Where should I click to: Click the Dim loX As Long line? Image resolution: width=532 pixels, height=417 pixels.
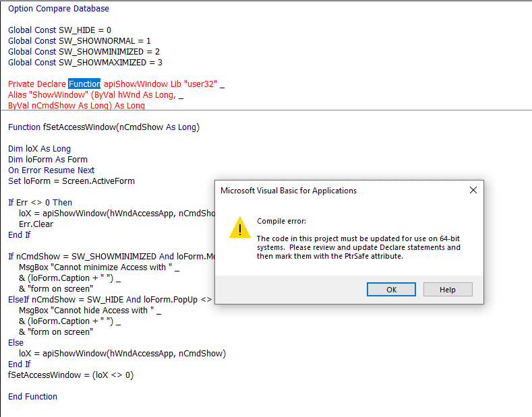[x=39, y=148]
